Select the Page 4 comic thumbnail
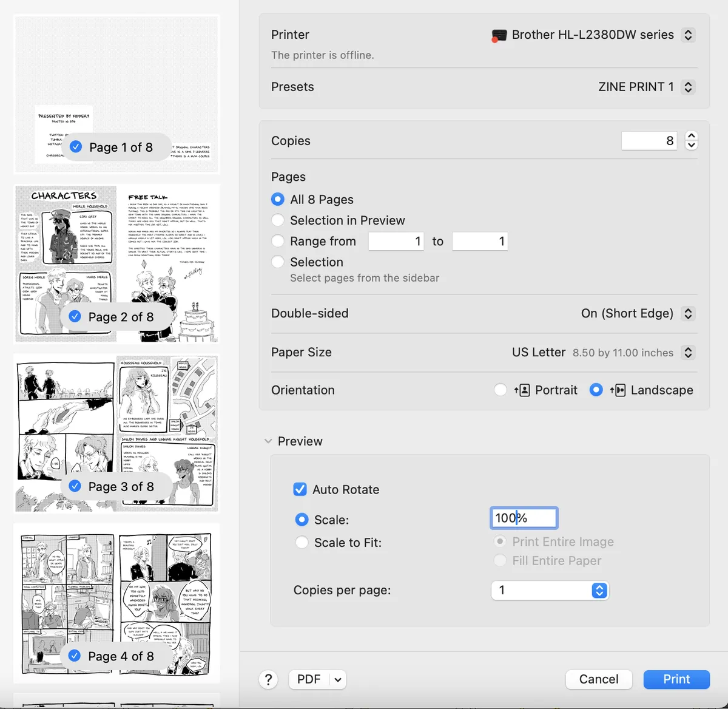The width and height of the screenshot is (728, 709). pos(116,603)
